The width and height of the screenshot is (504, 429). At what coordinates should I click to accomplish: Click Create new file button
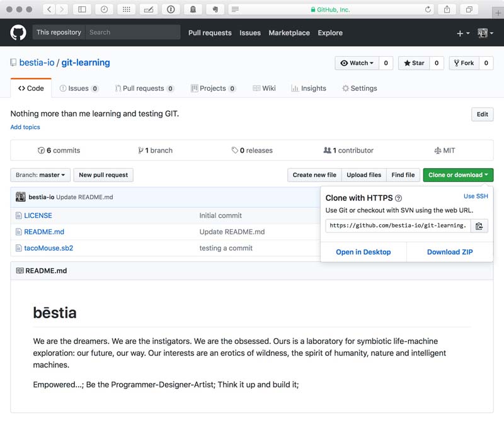coord(314,175)
